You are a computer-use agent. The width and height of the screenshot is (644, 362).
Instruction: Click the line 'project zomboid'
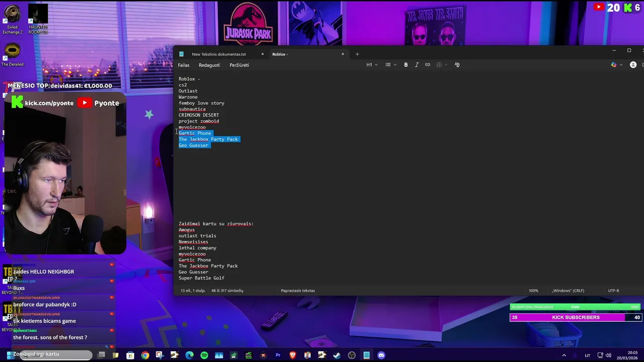199,121
